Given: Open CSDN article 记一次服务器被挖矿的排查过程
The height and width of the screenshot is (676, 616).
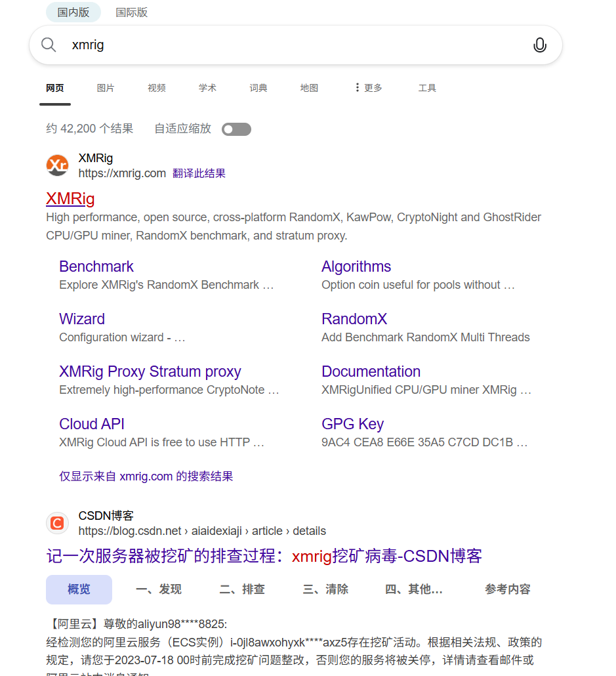Looking at the screenshot, I should click(x=264, y=556).
